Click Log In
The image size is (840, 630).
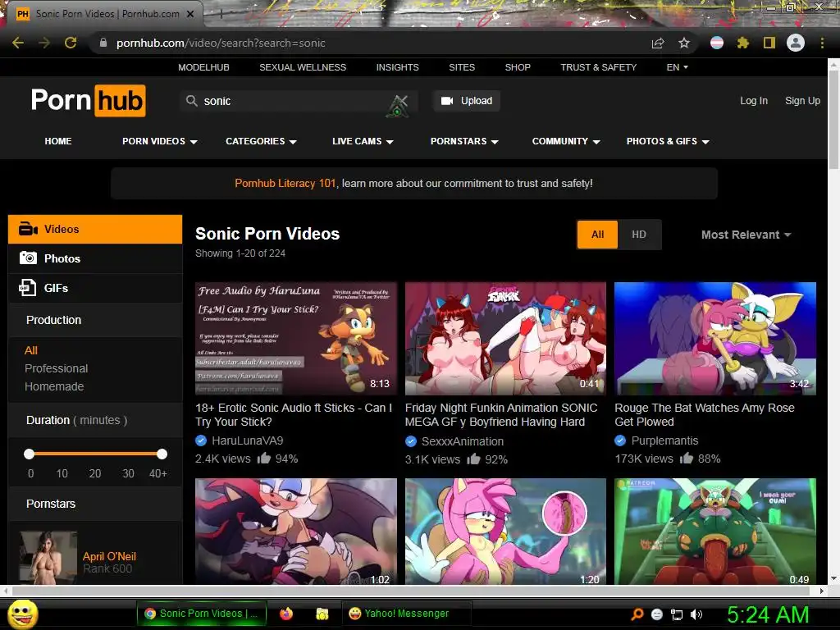pos(754,101)
